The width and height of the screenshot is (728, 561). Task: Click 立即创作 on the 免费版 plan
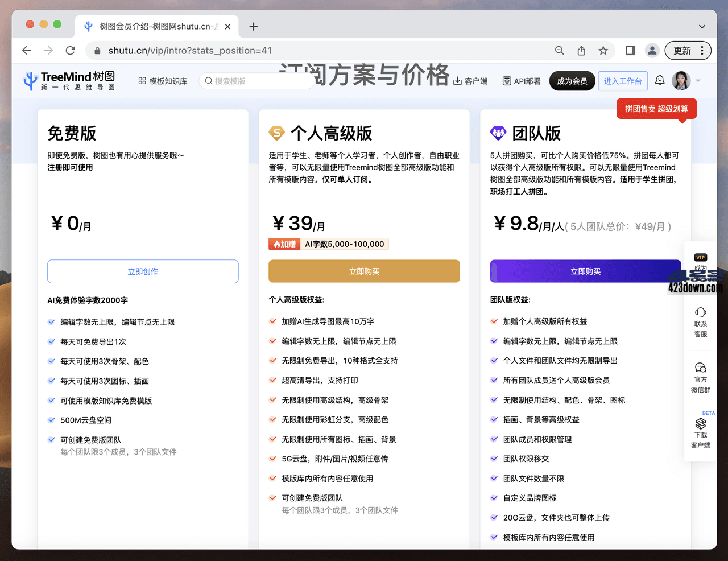coord(143,271)
